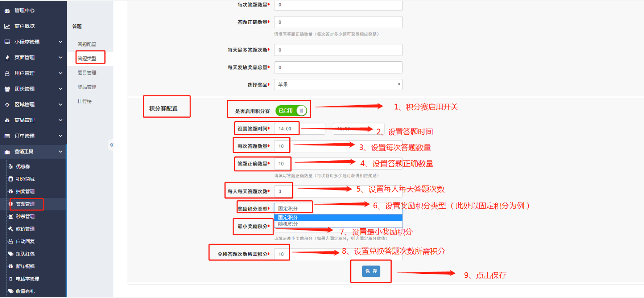Image resolution: width=644 pixels, height=298 pixels.
Task: Open 答题配置 in the submenu
Action: [87, 44]
